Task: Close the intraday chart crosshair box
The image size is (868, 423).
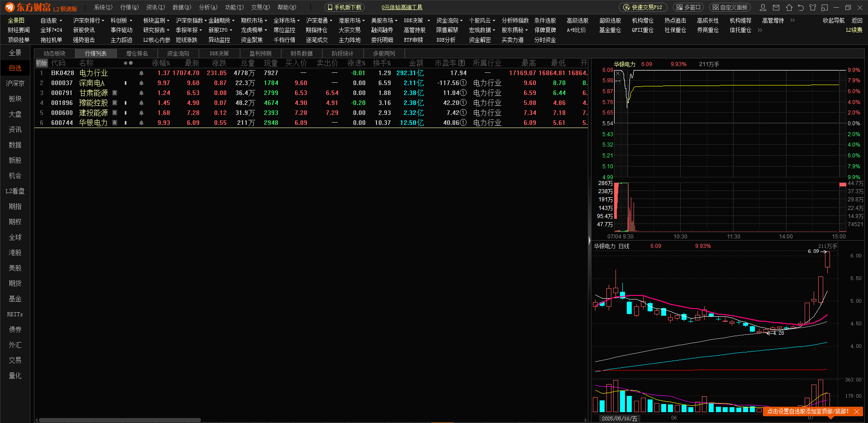Action: point(618,74)
